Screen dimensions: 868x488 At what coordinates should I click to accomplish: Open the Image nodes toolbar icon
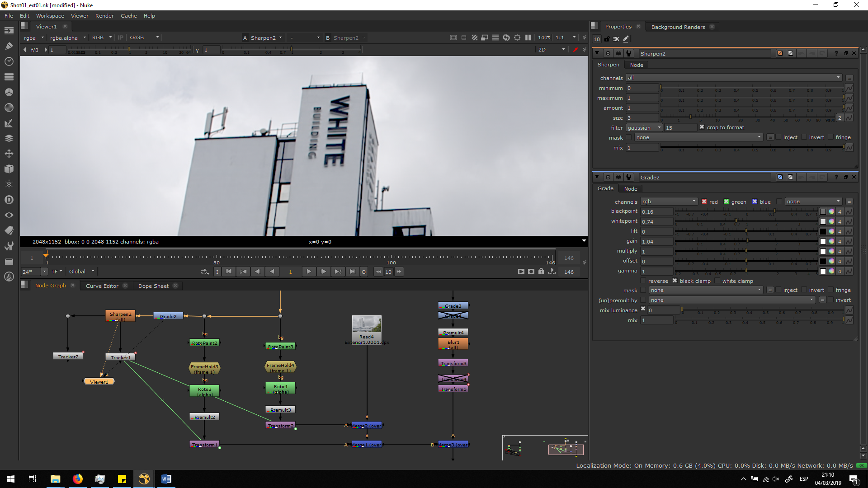coord(9,31)
